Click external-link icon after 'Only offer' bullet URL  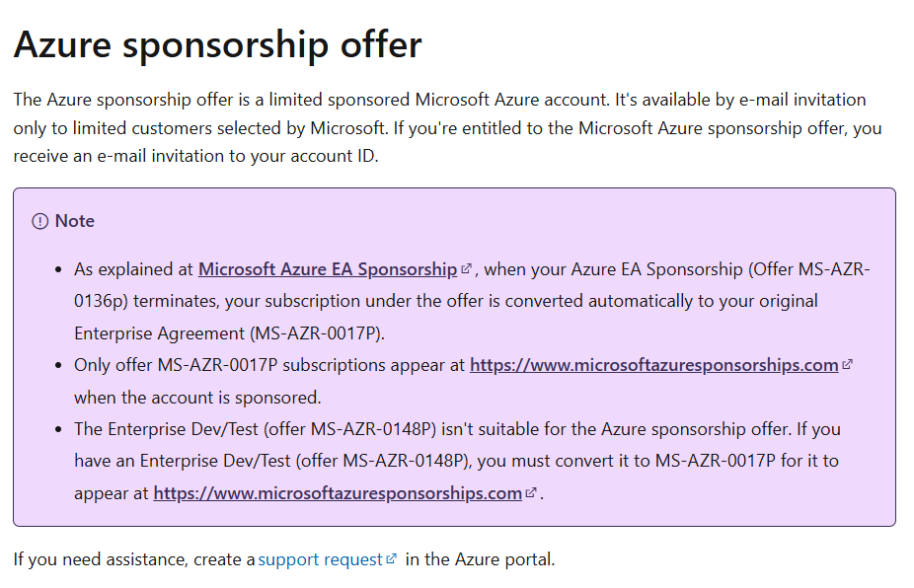[847, 365]
